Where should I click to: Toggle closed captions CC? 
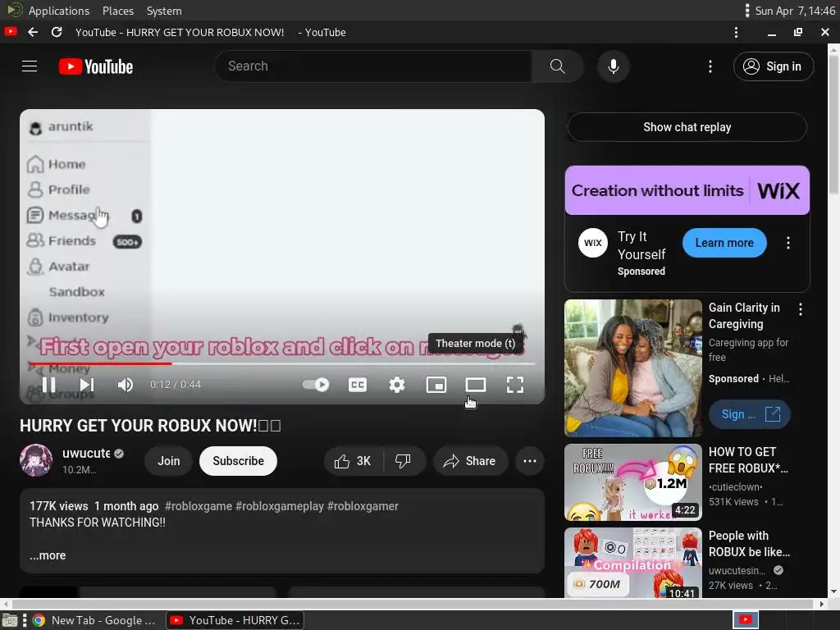click(x=358, y=385)
